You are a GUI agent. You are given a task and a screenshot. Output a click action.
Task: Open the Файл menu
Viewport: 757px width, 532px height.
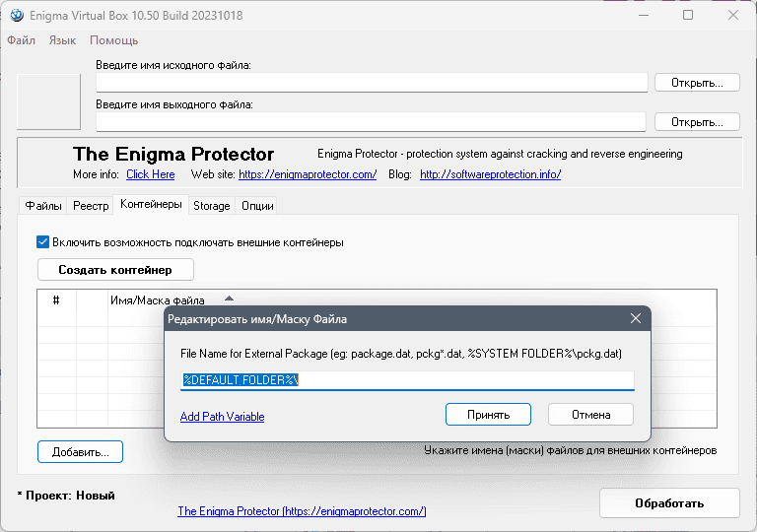coord(22,40)
